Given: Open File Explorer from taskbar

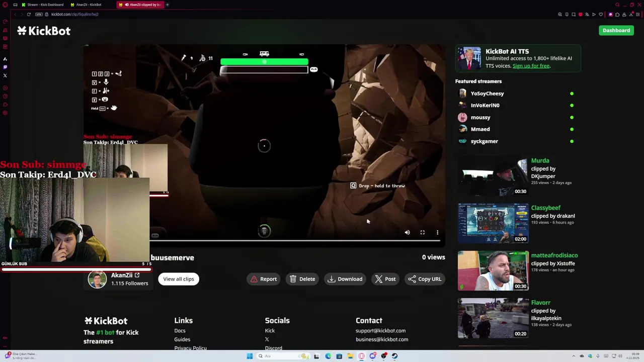Looking at the screenshot, I should click(x=350, y=356).
